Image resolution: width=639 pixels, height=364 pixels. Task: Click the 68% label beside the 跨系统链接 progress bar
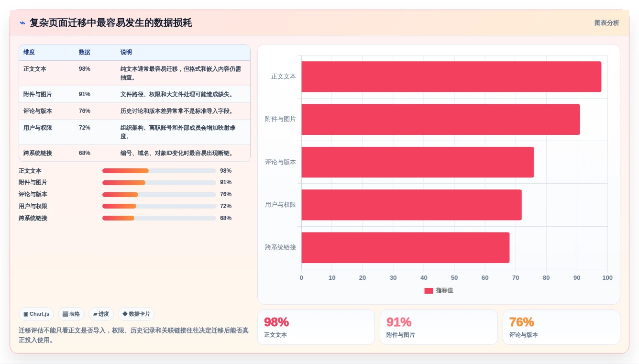(x=226, y=218)
